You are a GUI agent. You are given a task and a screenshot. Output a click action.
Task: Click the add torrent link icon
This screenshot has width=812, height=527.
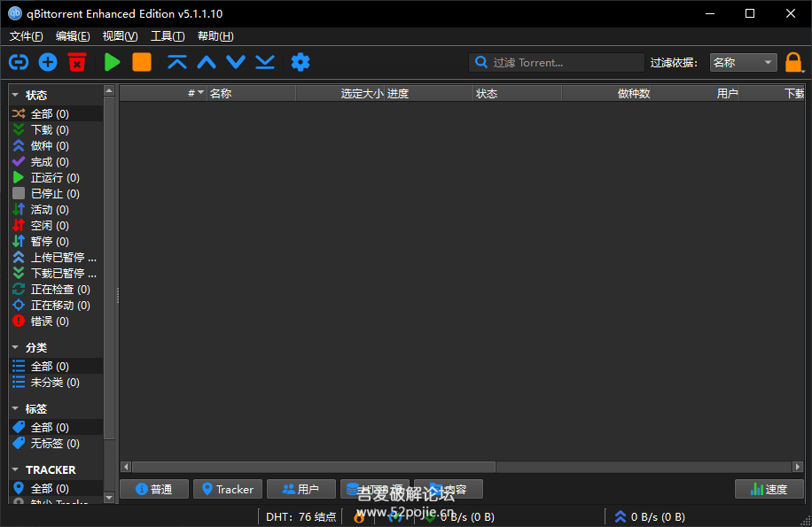pyautogui.click(x=19, y=62)
